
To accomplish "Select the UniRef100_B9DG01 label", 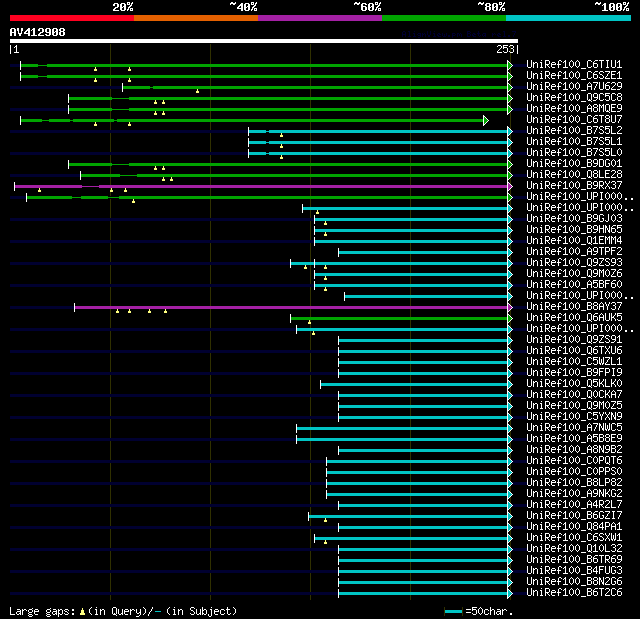I will point(574,164).
